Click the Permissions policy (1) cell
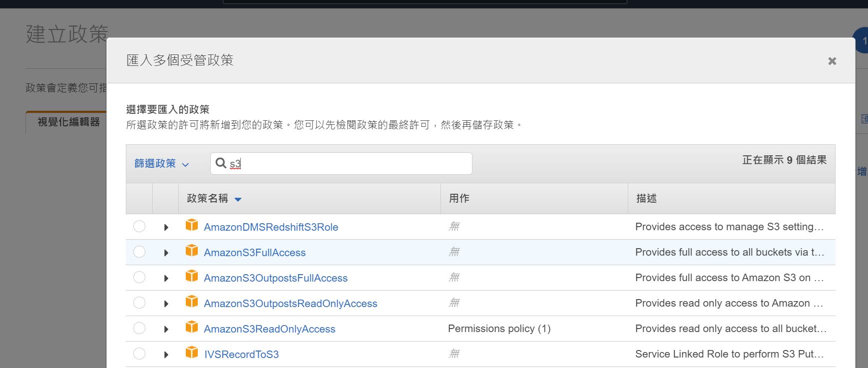This screenshot has height=368, width=868. pos(499,329)
